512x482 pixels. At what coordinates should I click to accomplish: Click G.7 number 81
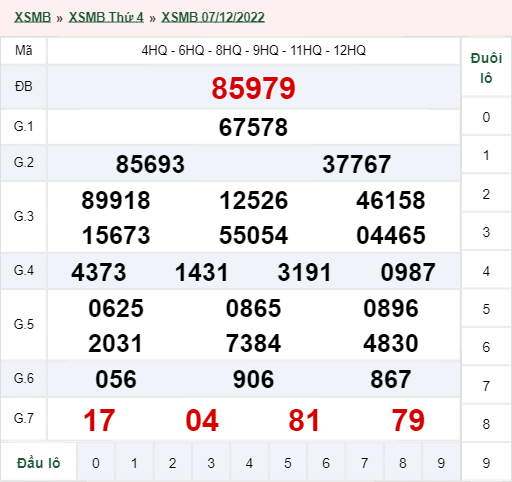(x=304, y=420)
